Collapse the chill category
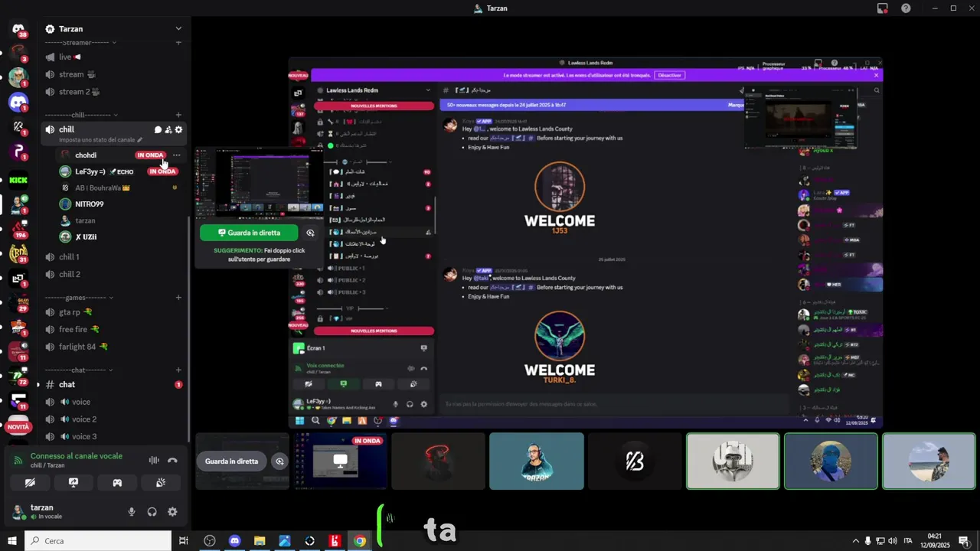This screenshot has height=551, width=980. (x=80, y=115)
